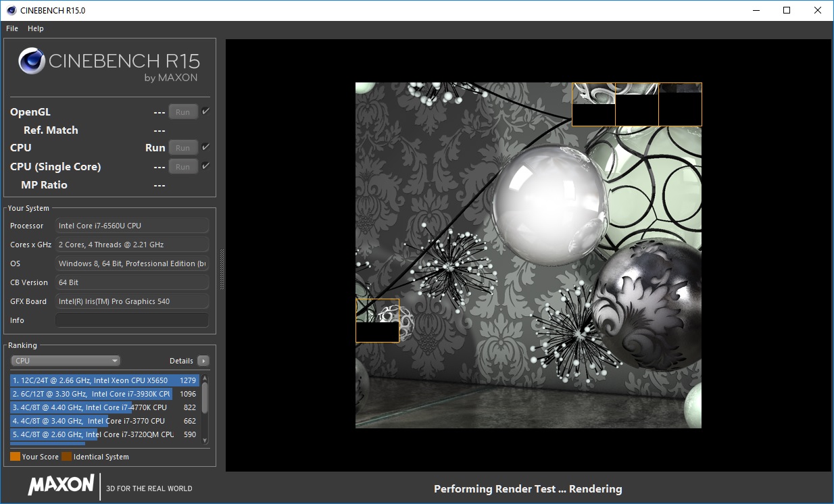The width and height of the screenshot is (834, 504).
Task: Uncheck the CPU (Single Core) checkbox
Action: (205, 166)
